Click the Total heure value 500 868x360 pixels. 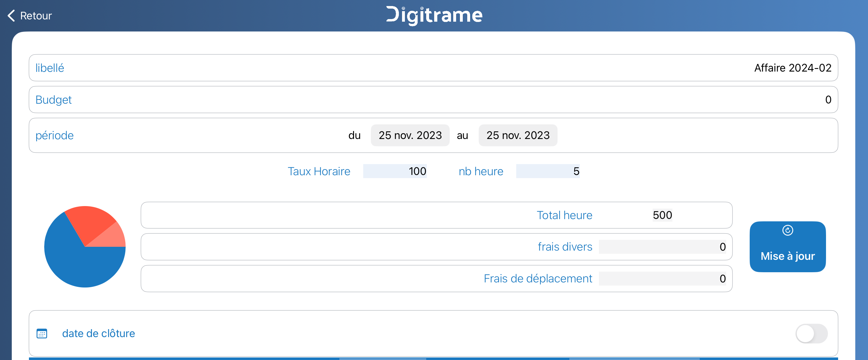click(x=662, y=215)
